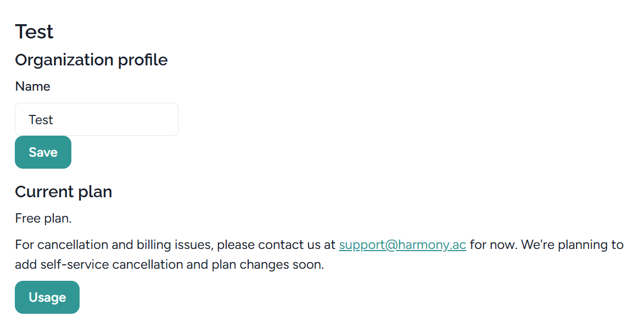View usage for the current plan
Viewport: 644px width, 322px height.
(47, 297)
